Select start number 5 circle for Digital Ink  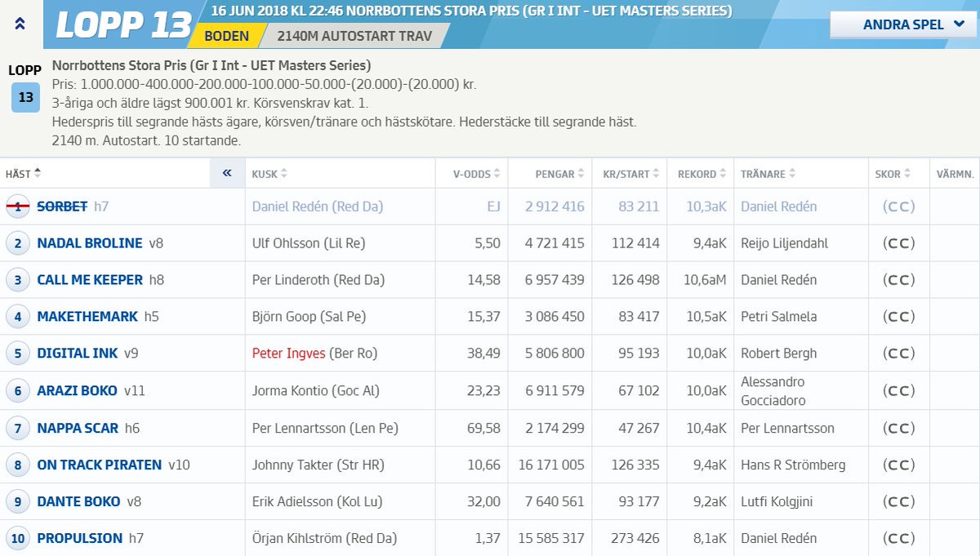[x=18, y=354]
